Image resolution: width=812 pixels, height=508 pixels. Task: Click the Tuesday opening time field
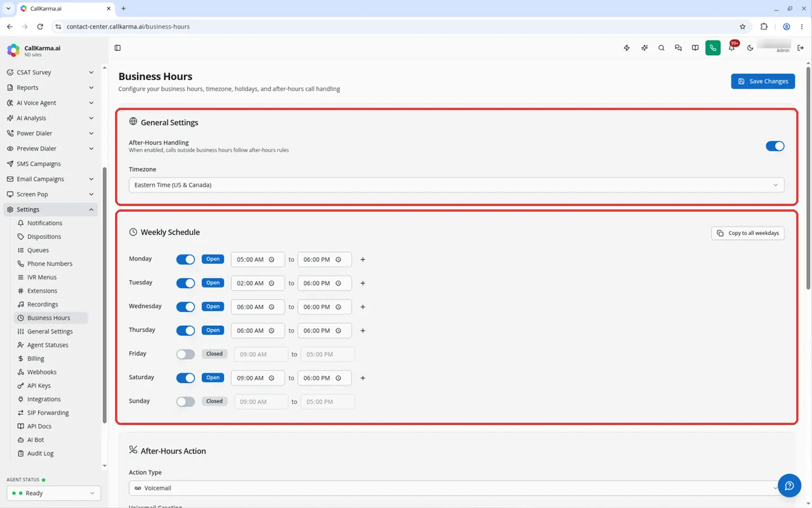(x=258, y=283)
